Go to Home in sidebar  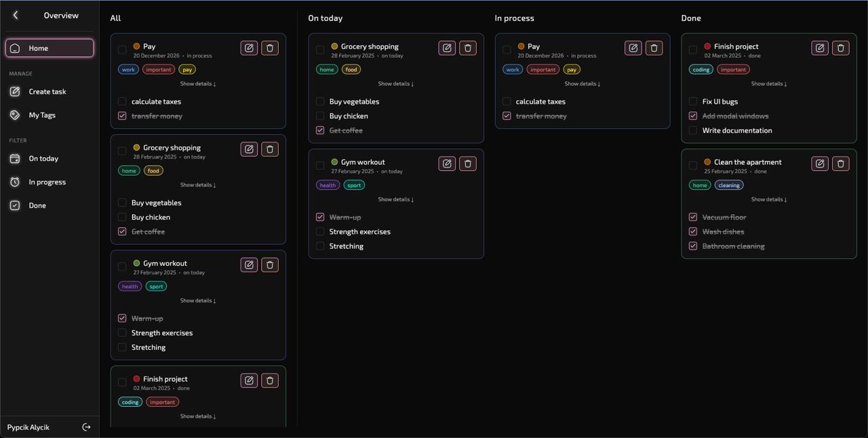tap(50, 48)
